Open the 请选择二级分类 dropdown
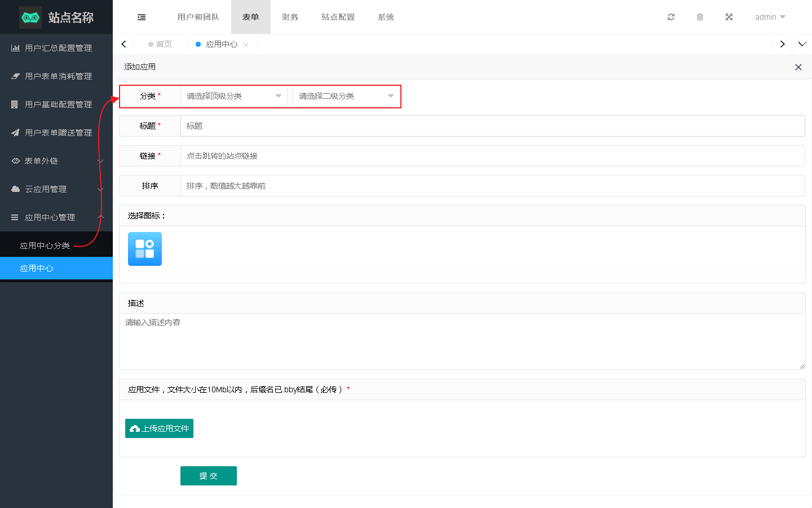Image resolution: width=812 pixels, height=508 pixels. (x=346, y=96)
